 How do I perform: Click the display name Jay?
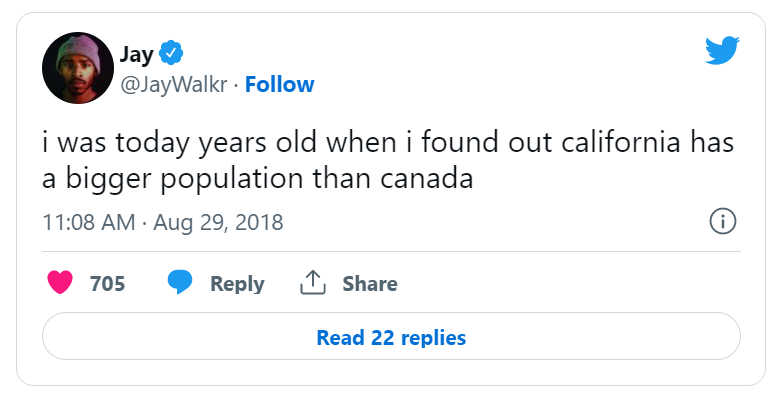tap(137, 53)
